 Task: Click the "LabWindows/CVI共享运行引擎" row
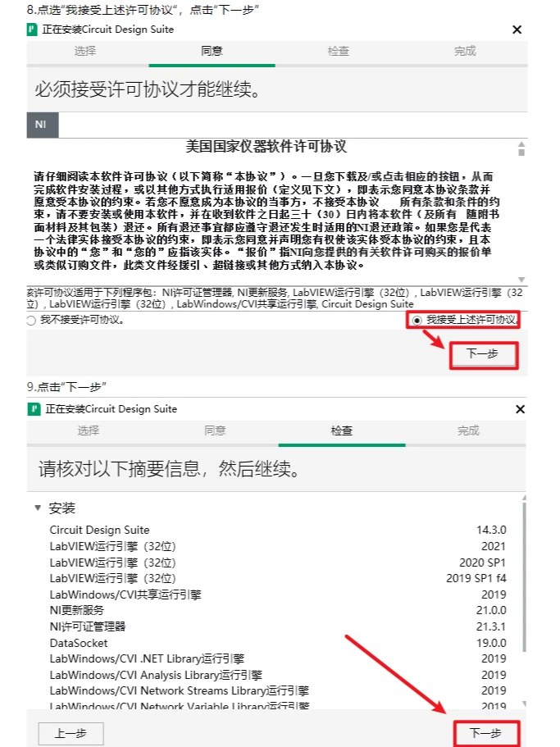pyautogui.click(x=278, y=594)
